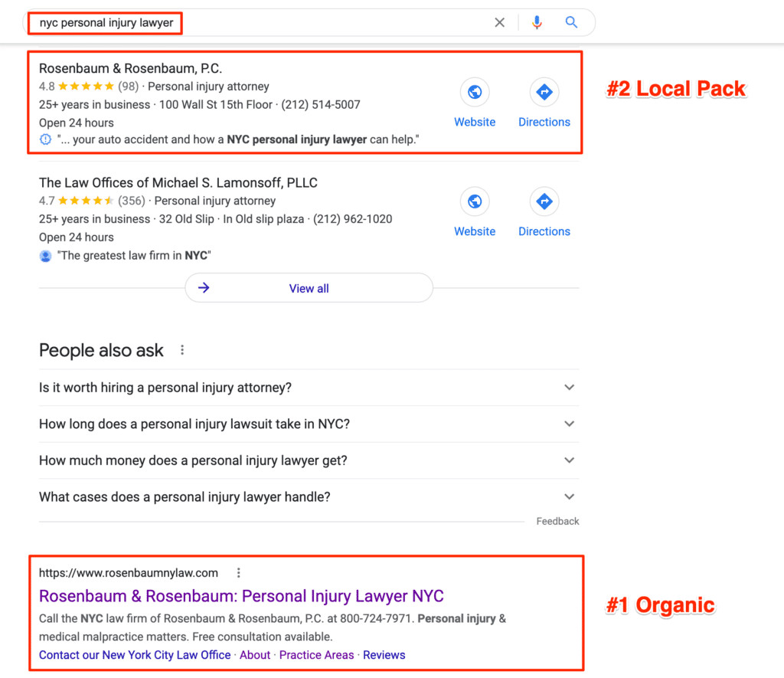The height and width of the screenshot is (678, 784).
Task: Expand 'Is it worth hiring a personal injury attorney?'
Action: tap(309, 388)
